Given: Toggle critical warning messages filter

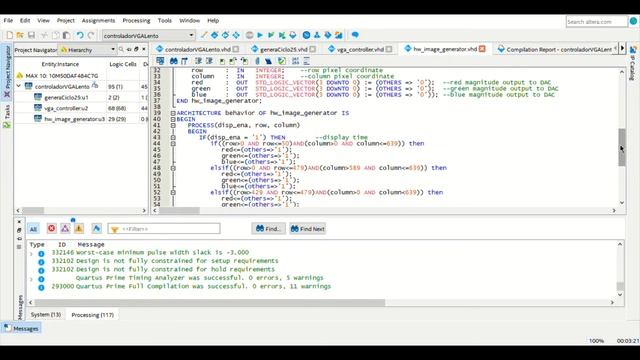Looking at the screenshot, I should pyautogui.click(x=65, y=229).
